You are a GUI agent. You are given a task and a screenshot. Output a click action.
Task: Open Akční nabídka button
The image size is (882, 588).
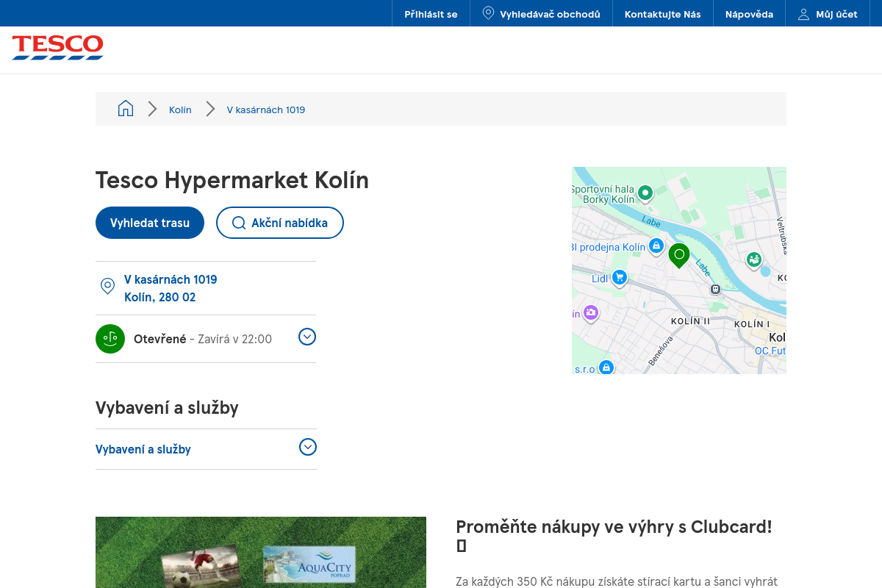pos(280,223)
